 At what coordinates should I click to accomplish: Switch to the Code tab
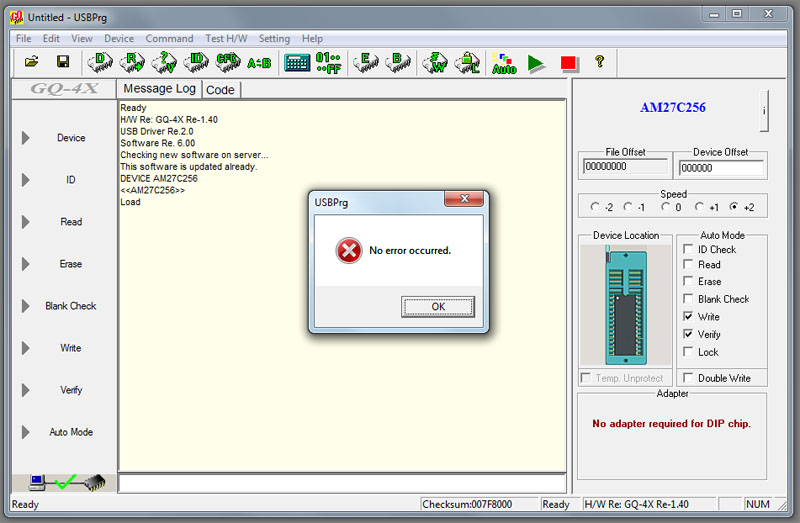(220, 90)
